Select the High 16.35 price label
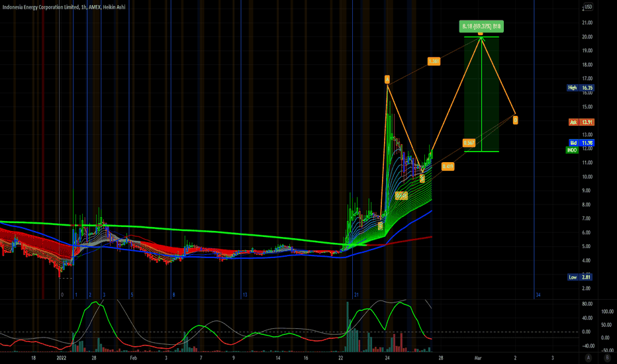 (580, 88)
